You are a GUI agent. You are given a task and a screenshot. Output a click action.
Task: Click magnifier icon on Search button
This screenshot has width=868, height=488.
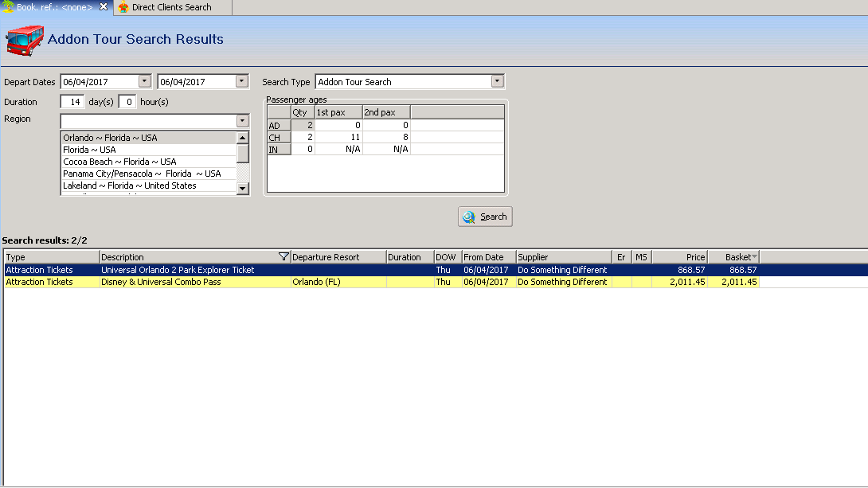[469, 217]
